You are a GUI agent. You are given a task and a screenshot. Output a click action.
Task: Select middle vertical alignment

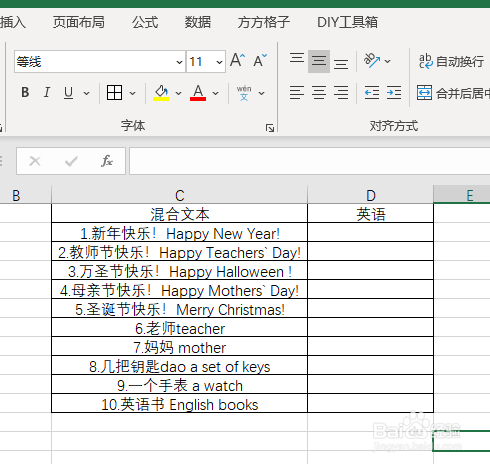[319, 61]
